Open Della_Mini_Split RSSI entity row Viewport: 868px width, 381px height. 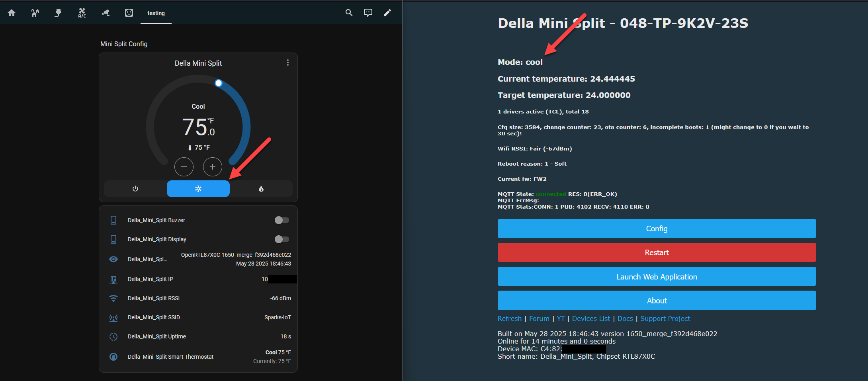198,298
